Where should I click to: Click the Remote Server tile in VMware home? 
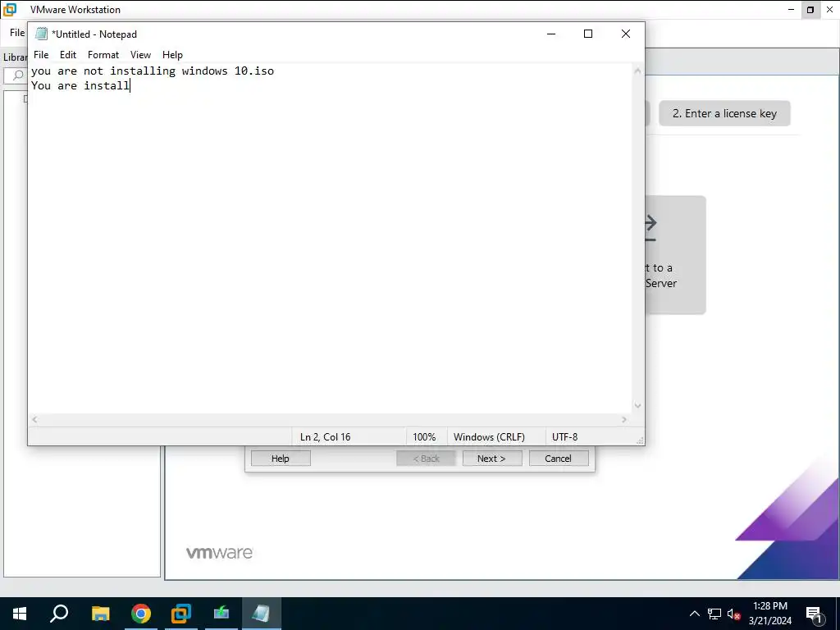click(675, 255)
